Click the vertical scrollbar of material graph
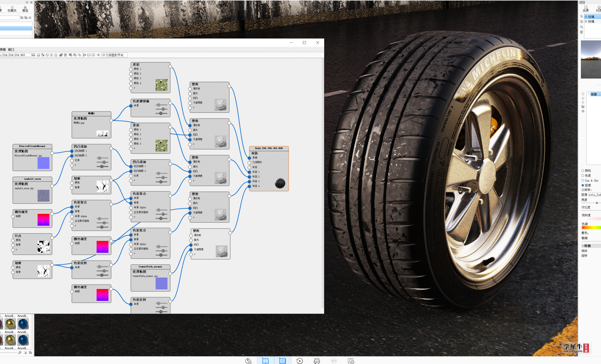 click(x=323, y=183)
